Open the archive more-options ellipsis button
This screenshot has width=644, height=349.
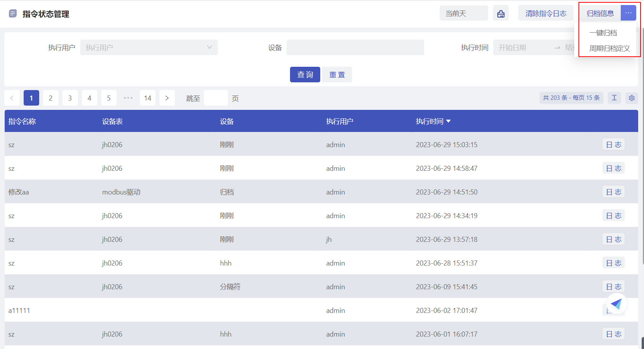point(628,13)
